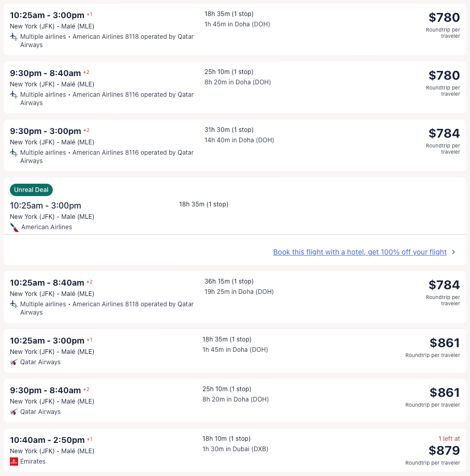
Task: Click the Unreal Deal badge
Action: 31,190
